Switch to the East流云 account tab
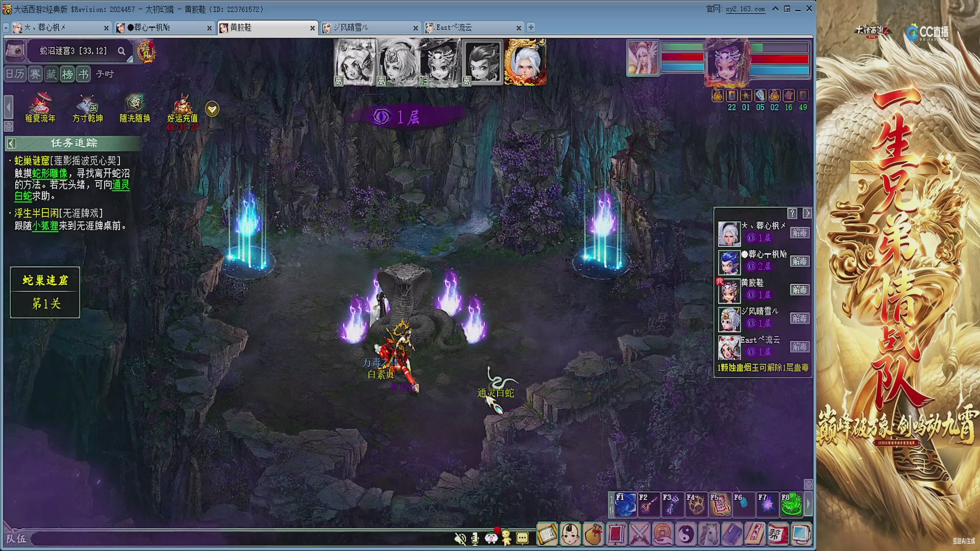This screenshot has height=551, width=980. tap(474, 28)
